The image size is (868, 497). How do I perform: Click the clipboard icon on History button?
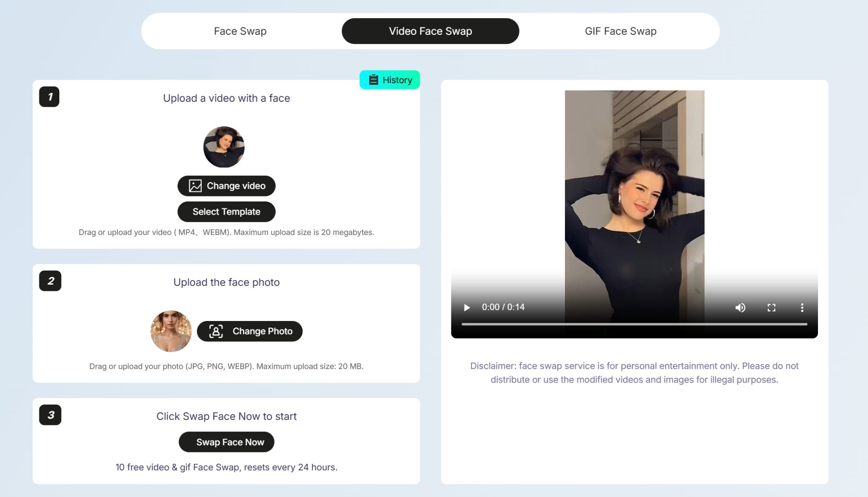373,80
